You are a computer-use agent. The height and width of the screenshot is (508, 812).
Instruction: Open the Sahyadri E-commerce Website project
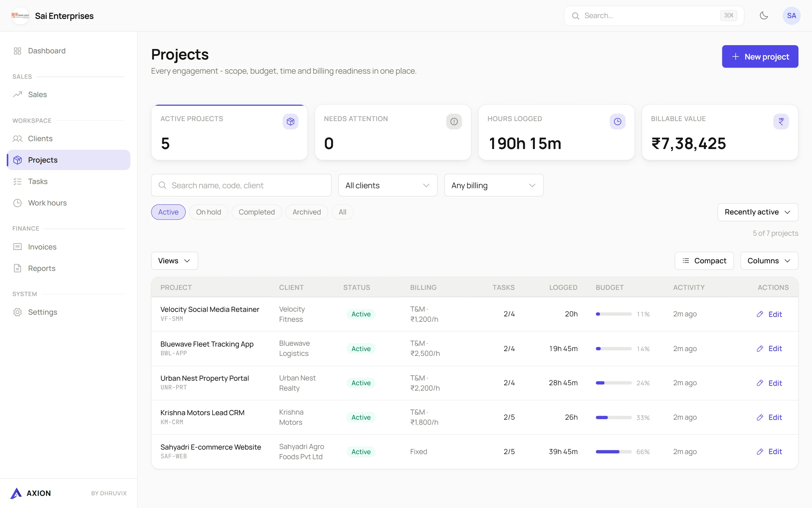coord(210,447)
